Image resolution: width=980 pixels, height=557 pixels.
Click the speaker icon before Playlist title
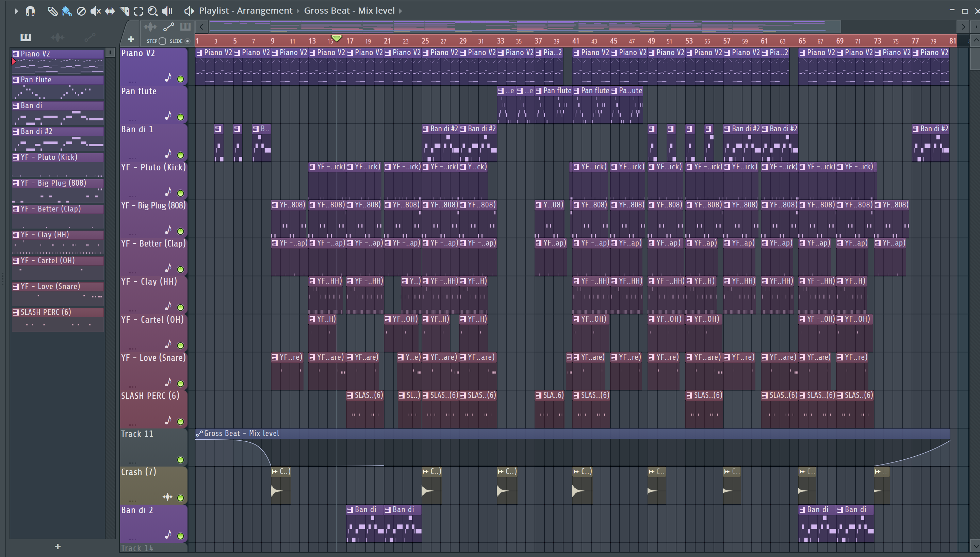point(189,11)
